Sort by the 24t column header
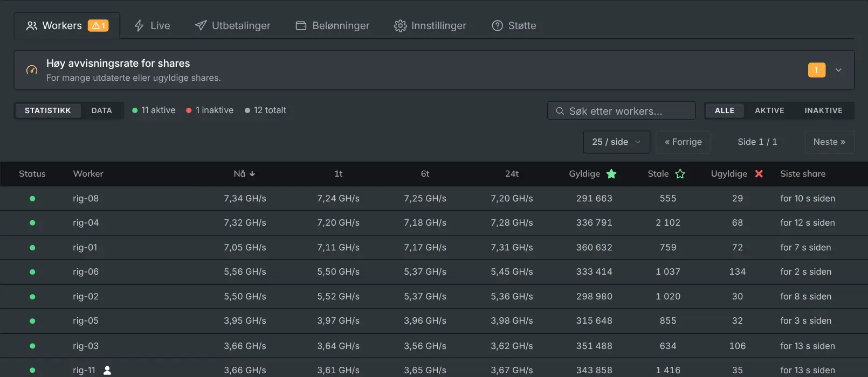The width and height of the screenshot is (868, 377). pyautogui.click(x=512, y=174)
